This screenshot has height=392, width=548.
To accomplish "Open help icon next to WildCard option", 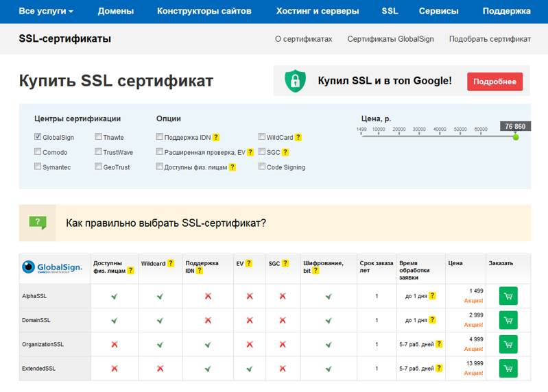I will click(298, 138).
